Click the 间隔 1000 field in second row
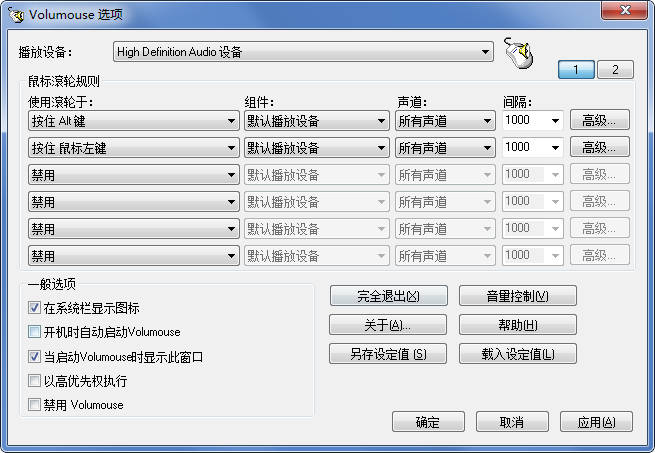Viewport: 655px width, 453px height. point(525,148)
